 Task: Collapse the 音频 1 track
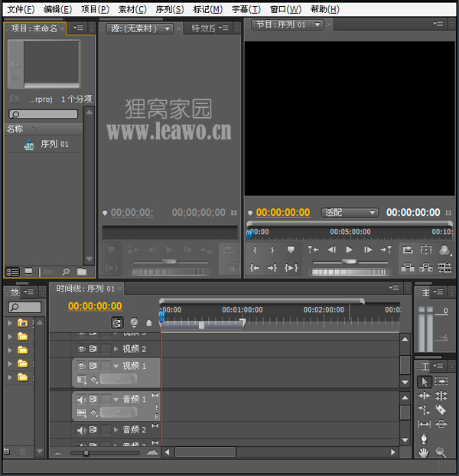pyautogui.click(x=116, y=399)
